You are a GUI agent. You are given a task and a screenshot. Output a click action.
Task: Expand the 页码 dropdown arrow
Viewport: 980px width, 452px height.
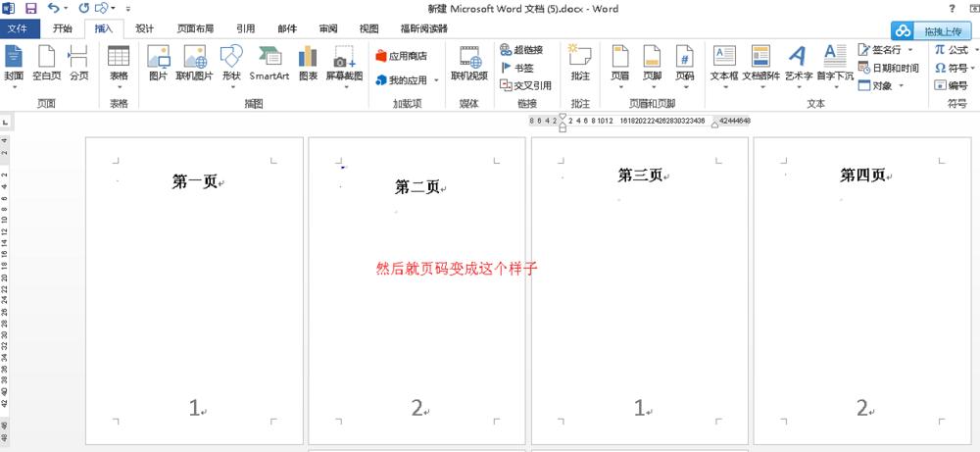pos(685,87)
